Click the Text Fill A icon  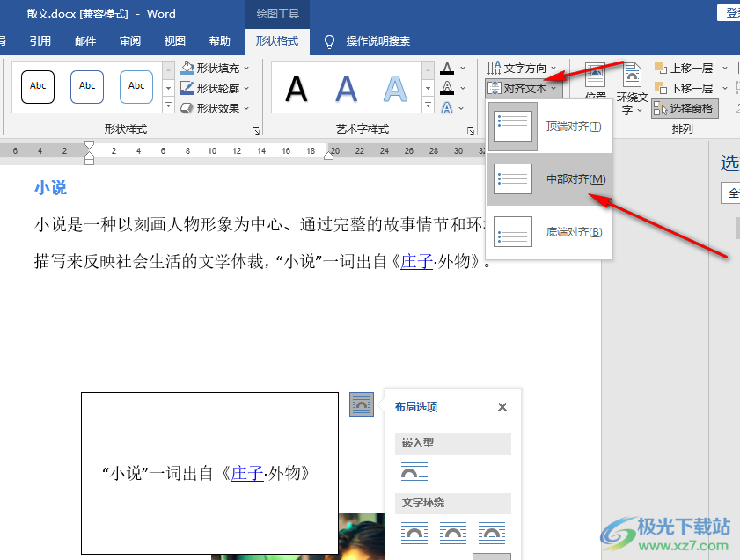coord(447,69)
